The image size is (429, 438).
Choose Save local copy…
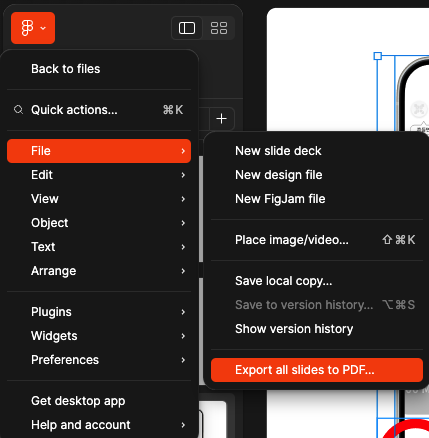tap(317, 281)
